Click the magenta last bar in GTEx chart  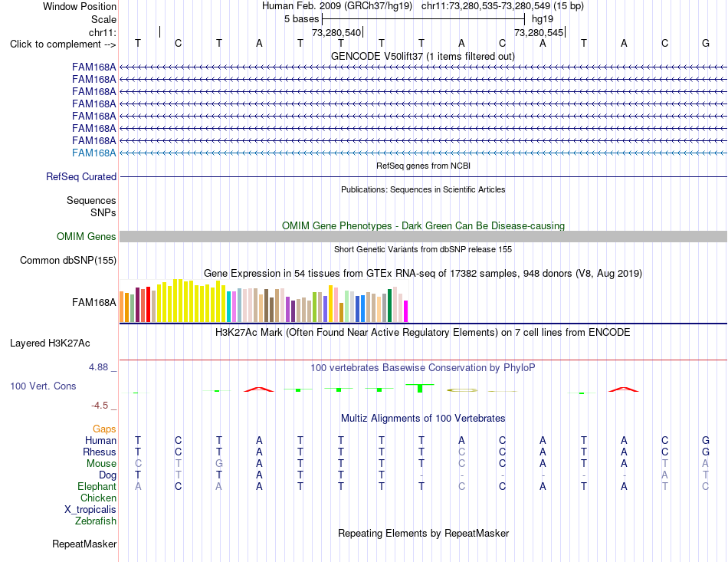click(405, 311)
